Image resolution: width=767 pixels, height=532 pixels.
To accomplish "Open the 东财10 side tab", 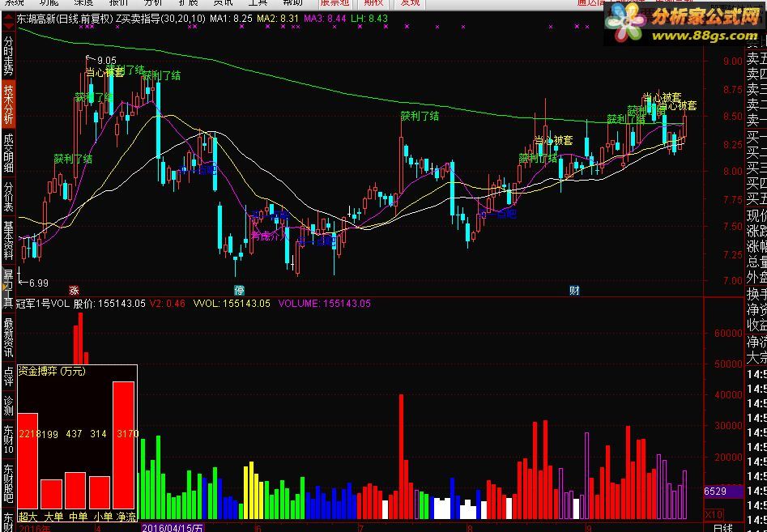I will pyautogui.click(x=8, y=439).
